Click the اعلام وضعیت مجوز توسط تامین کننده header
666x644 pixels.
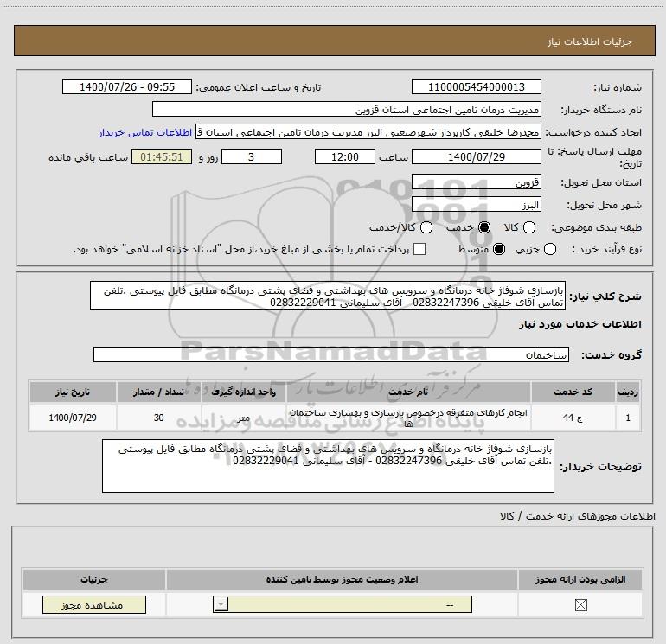(x=342, y=579)
